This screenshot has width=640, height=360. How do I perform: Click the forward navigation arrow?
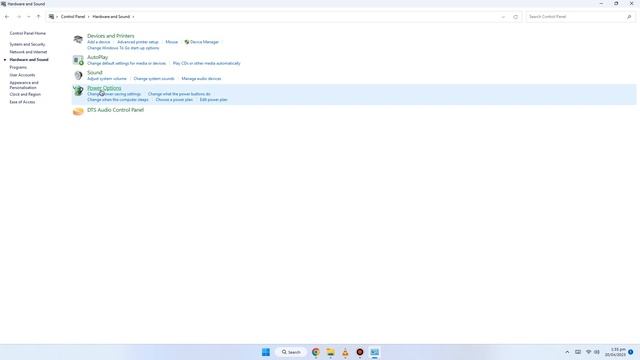(x=19, y=17)
